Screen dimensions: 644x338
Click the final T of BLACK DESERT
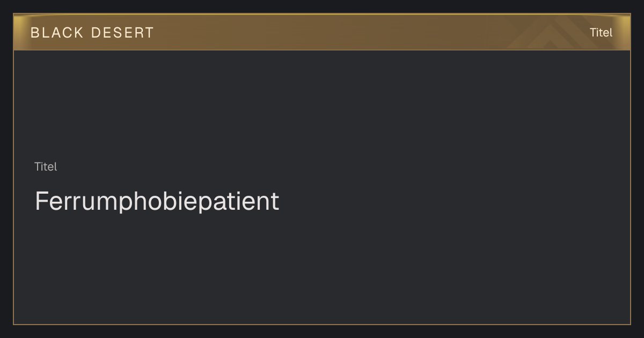pyautogui.click(x=149, y=33)
